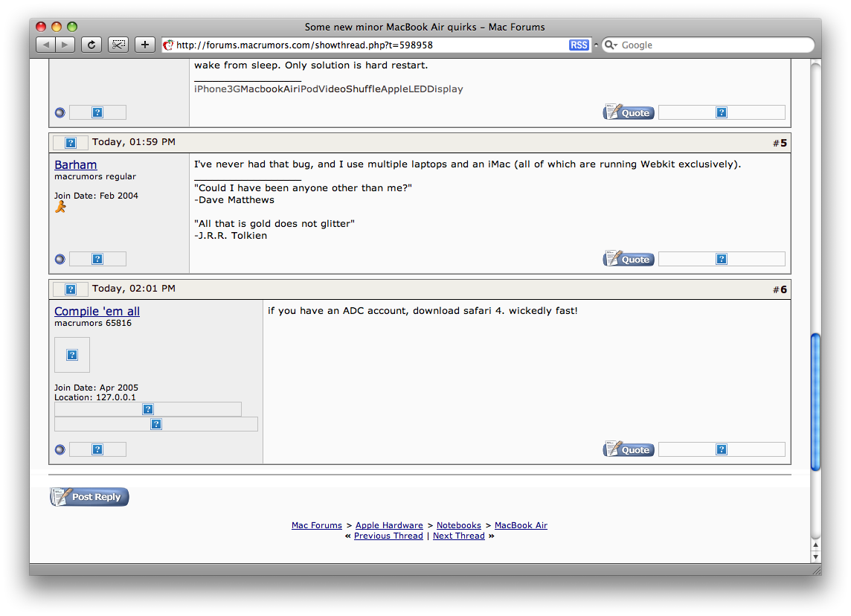Click the missing image right of post #6 Quote
Viewport: 851px width, 616px height.
click(722, 449)
